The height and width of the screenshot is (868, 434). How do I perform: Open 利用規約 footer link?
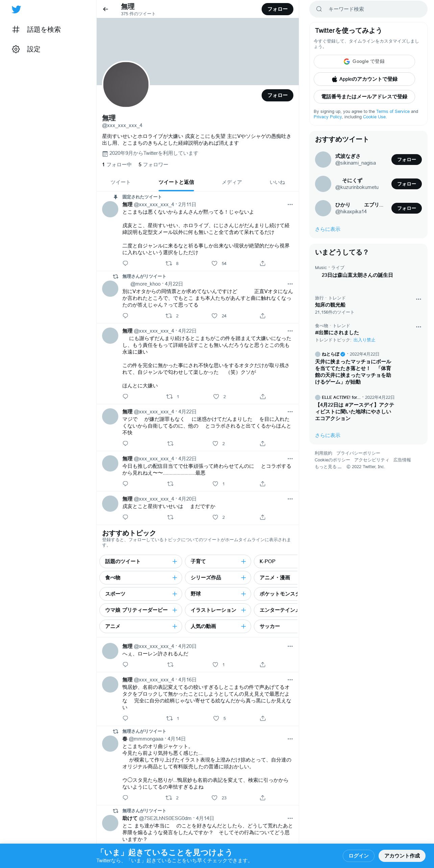(323, 453)
